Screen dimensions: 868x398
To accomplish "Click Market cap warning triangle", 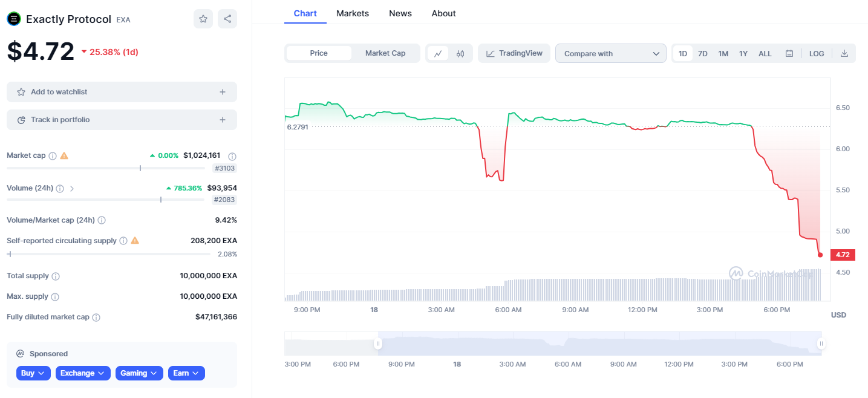I will point(64,155).
